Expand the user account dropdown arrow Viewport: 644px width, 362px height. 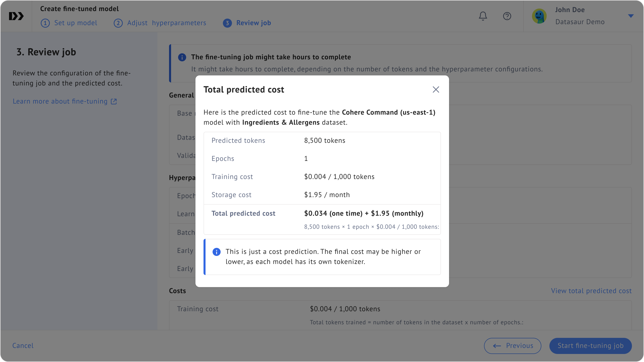[631, 16]
